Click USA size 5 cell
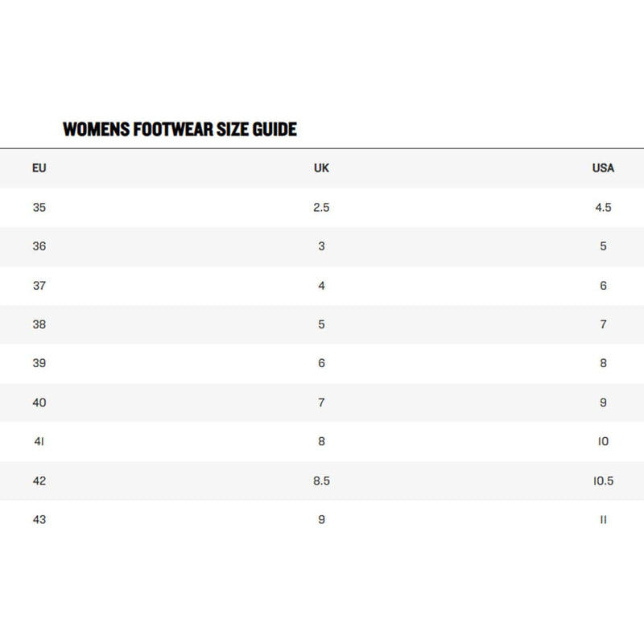The height and width of the screenshot is (644, 644). coord(603,246)
